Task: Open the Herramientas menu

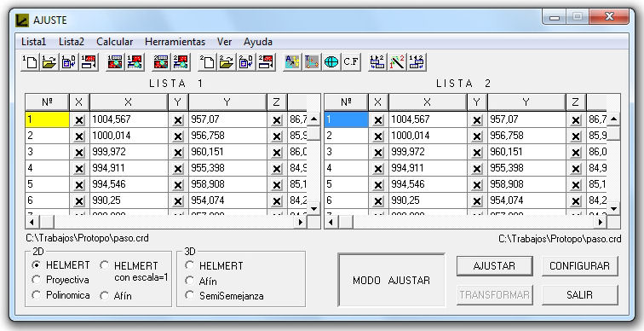Action: click(175, 42)
